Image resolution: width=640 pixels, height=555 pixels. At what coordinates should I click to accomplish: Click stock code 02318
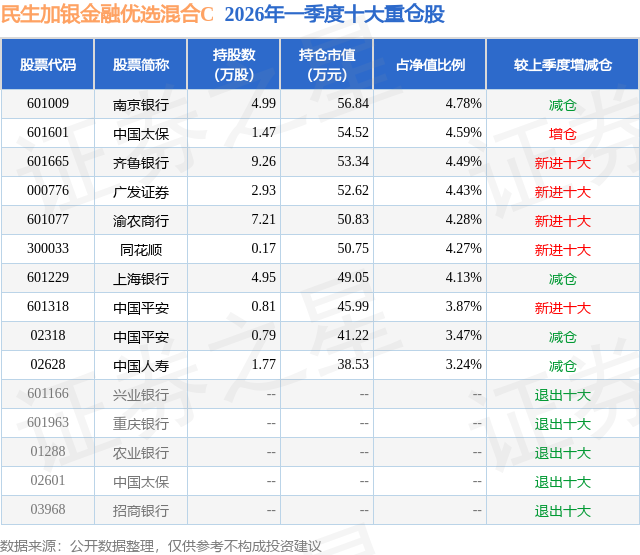[x=47, y=336]
